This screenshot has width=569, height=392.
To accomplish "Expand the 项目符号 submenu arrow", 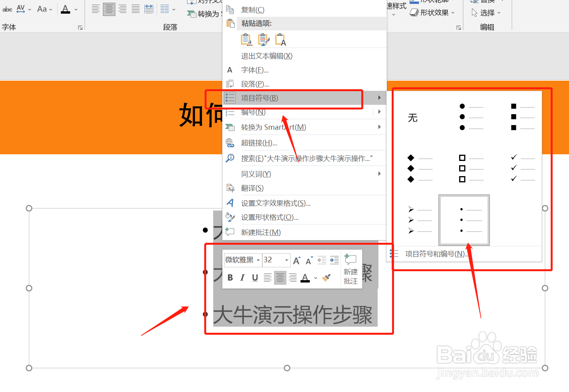I will click(x=379, y=98).
